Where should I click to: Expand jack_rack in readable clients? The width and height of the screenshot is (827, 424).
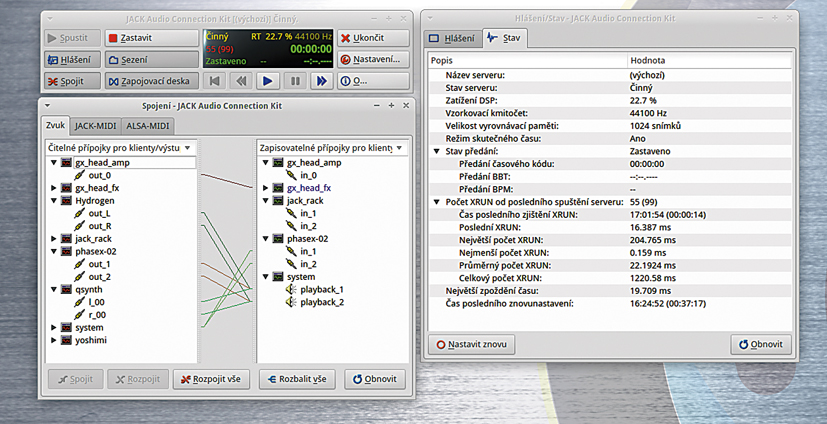(x=54, y=239)
